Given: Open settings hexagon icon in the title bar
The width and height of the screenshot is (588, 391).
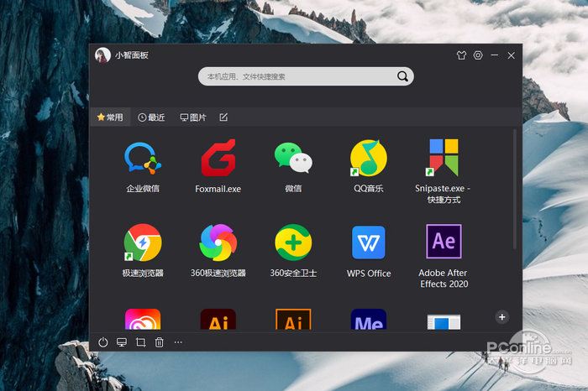Looking at the screenshot, I should [478, 55].
